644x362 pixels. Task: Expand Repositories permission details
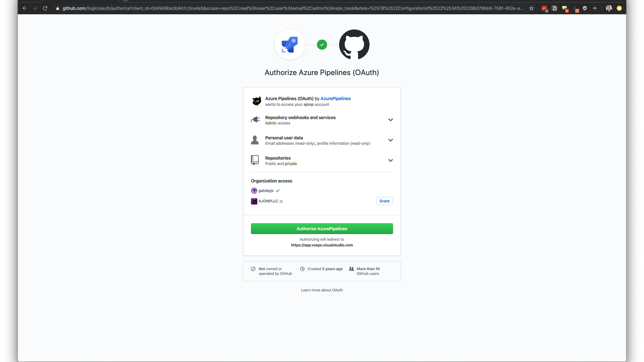[x=390, y=161]
